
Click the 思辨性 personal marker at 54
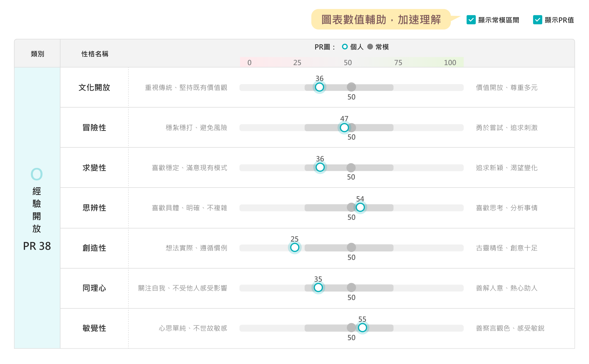point(360,207)
